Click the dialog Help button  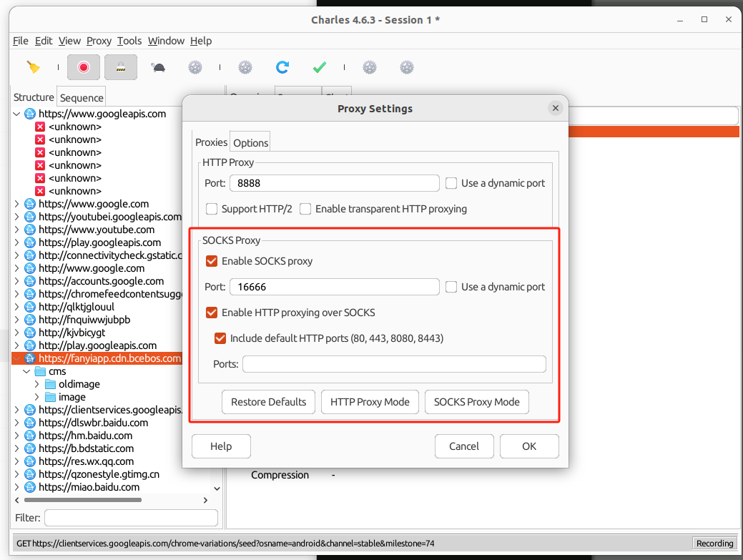[221, 446]
